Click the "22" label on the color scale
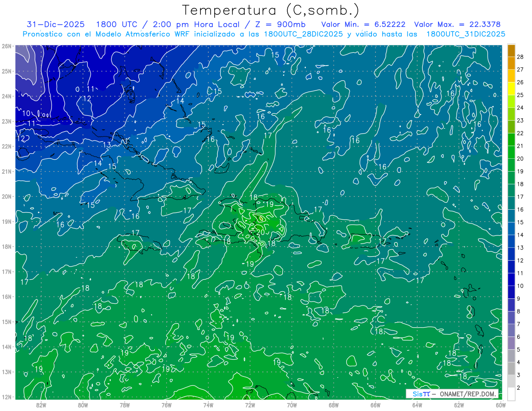Image resolution: width=532 pixels, height=411 pixels. pyautogui.click(x=520, y=133)
